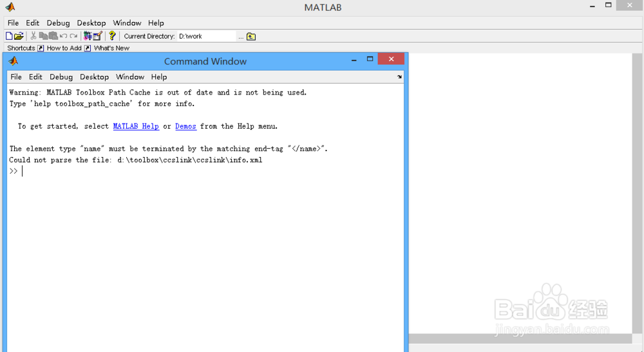The image size is (644, 352).
Task: Click the What's New shortcut icon
Action: click(88, 48)
